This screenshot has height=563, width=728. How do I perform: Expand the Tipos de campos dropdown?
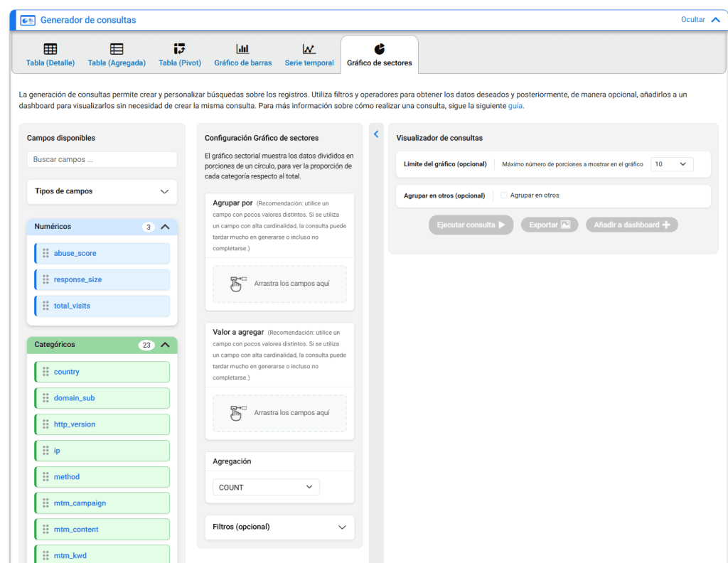tap(102, 191)
